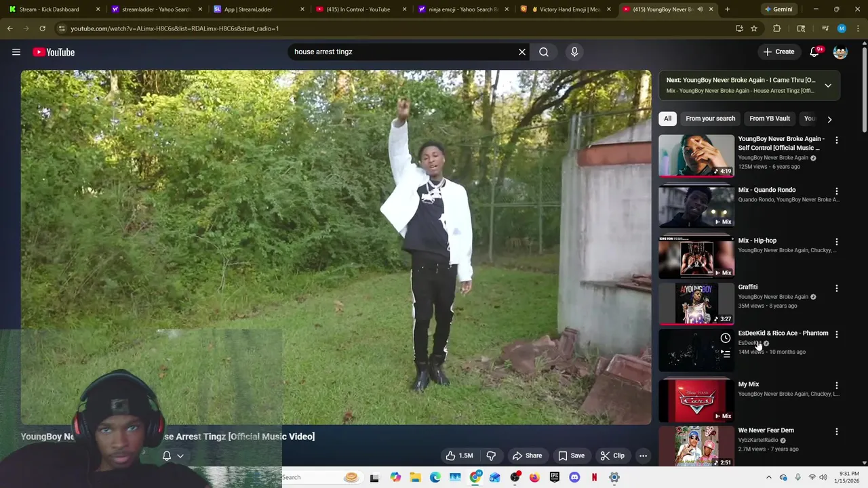Open browser extensions puzzle icon
This screenshot has height=488, width=868.
[777, 28]
